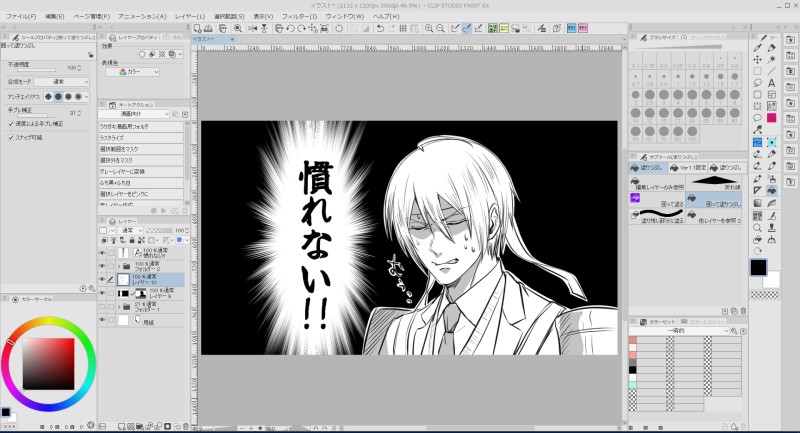Image resolution: width=800 pixels, height=433 pixels.
Task: Click the zoom out magnifier in command bar
Action: tap(440, 29)
